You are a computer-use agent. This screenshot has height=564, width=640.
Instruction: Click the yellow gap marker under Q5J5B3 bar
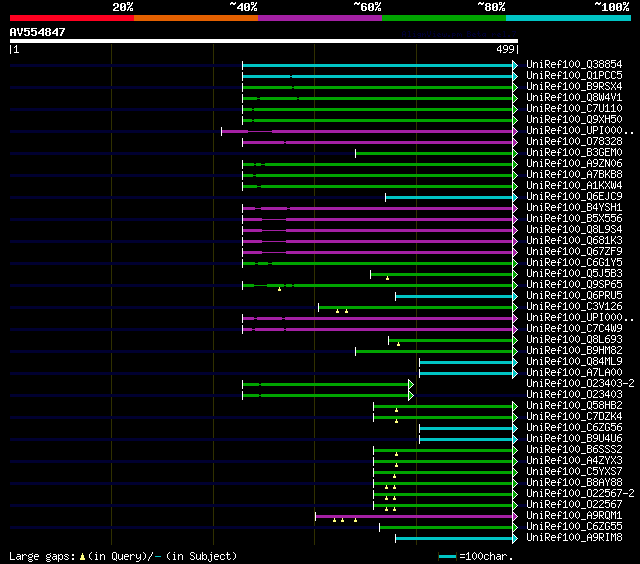click(387, 278)
